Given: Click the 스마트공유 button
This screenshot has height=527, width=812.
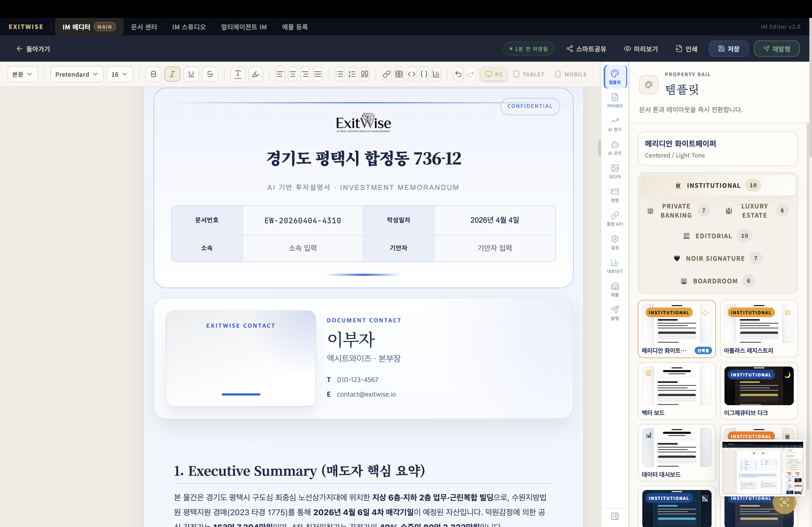Looking at the screenshot, I should (586, 49).
